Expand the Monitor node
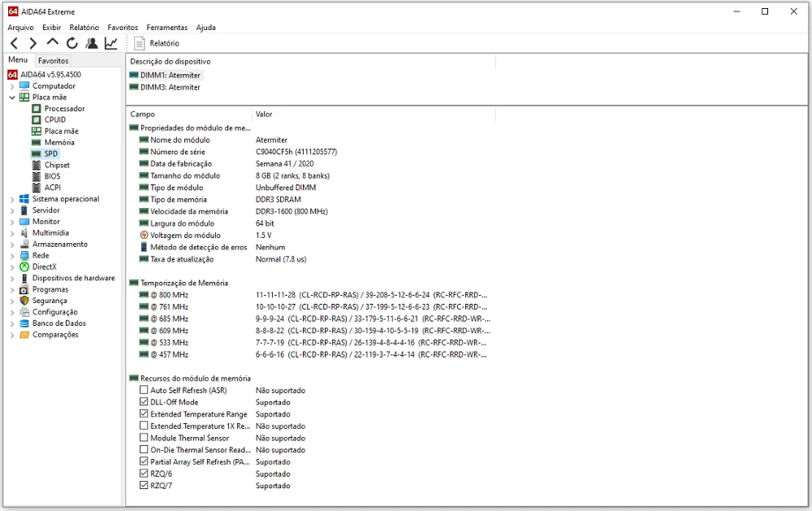This screenshot has height=511, width=812. tap(12, 222)
